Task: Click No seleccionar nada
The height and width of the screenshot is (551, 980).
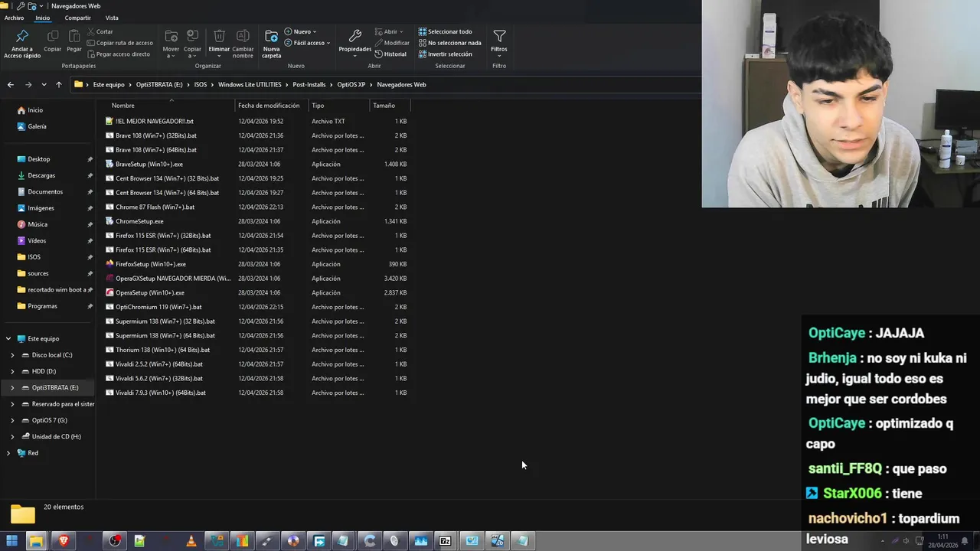Action: 449,43
